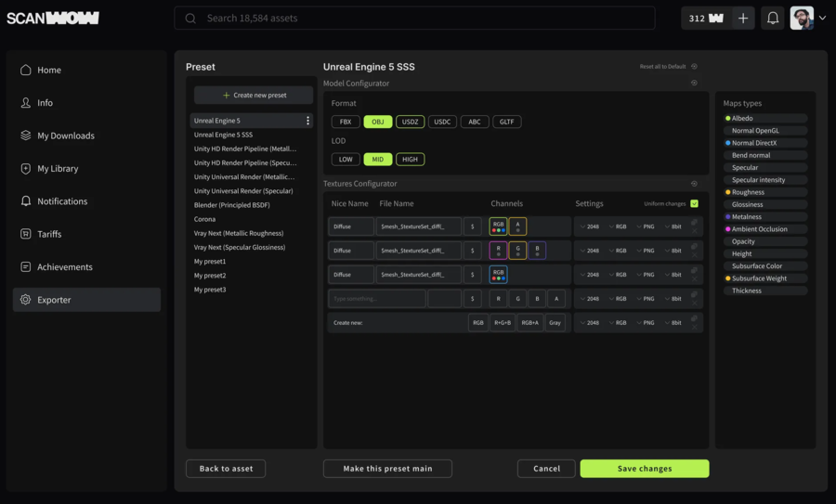Open the user avatar profile
Viewport: 836px width, 504px height.
point(802,19)
